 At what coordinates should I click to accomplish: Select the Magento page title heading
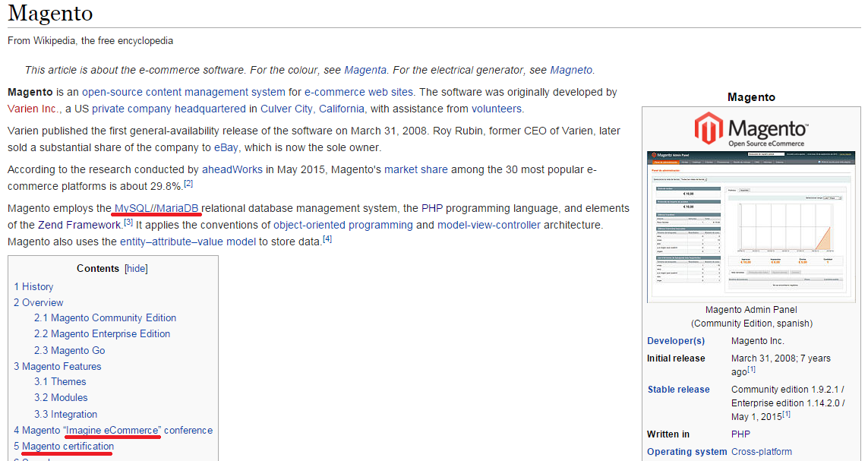click(x=50, y=13)
